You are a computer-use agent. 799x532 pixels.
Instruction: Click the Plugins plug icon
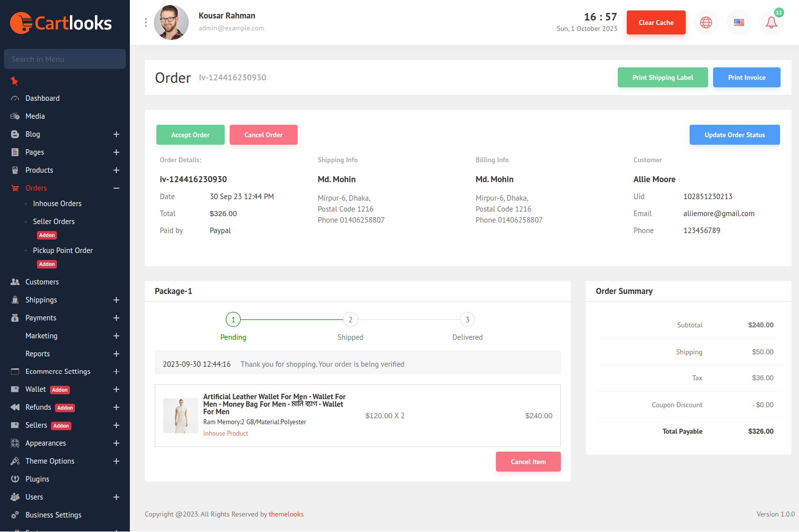(15, 479)
